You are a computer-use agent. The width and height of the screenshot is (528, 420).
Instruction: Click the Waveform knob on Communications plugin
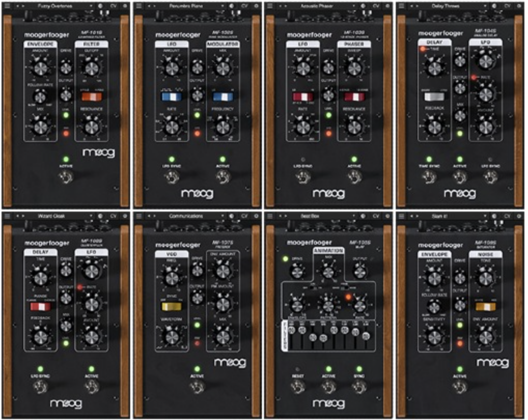click(x=172, y=337)
